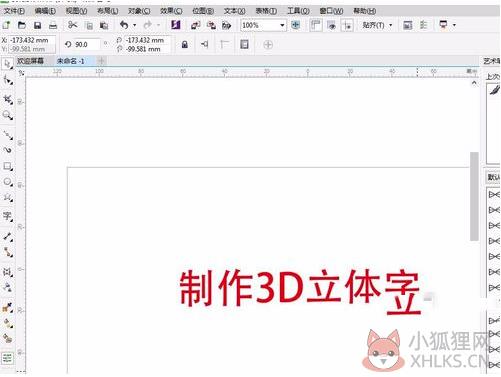Image resolution: width=501 pixels, height=377 pixels.
Task: Open the 文件(F) menu
Action: click(14, 11)
